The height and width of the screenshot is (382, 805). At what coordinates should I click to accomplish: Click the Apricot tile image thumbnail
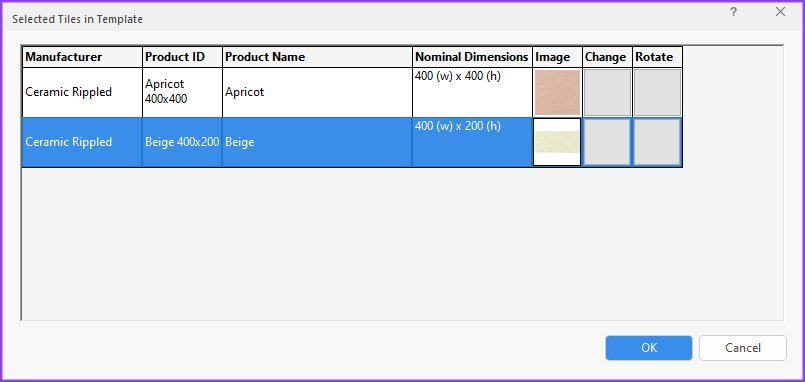[x=557, y=92]
